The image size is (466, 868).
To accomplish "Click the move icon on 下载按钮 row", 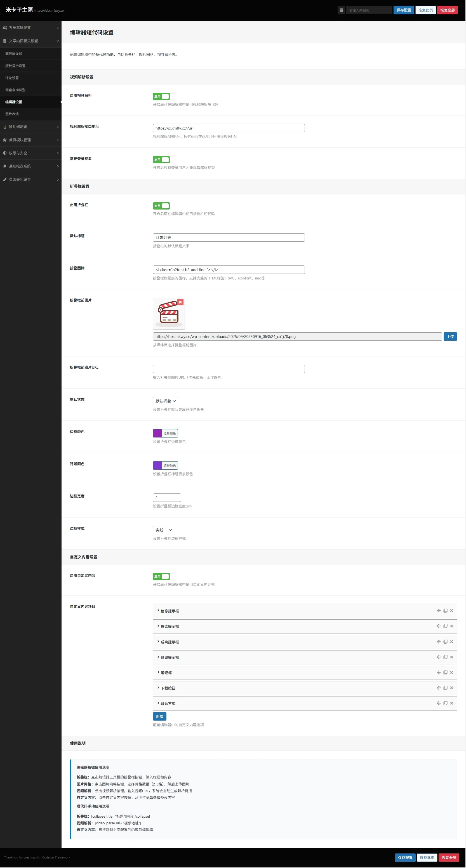I will click(x=438, y=688).
